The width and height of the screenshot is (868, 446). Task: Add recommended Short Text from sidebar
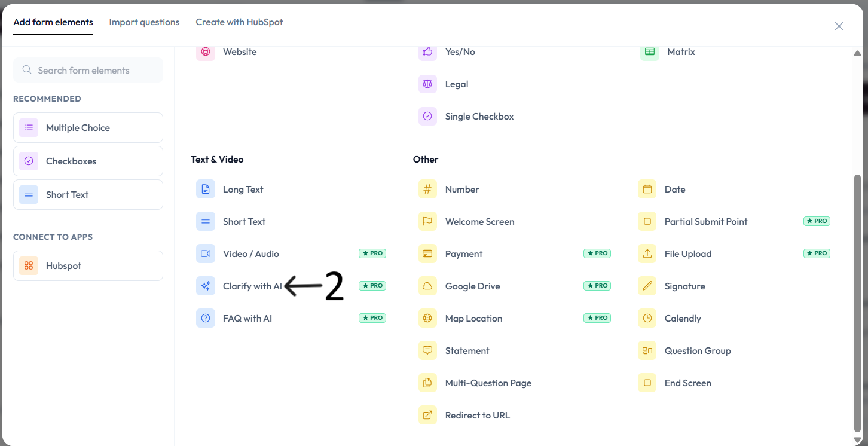tap(88, 195)
